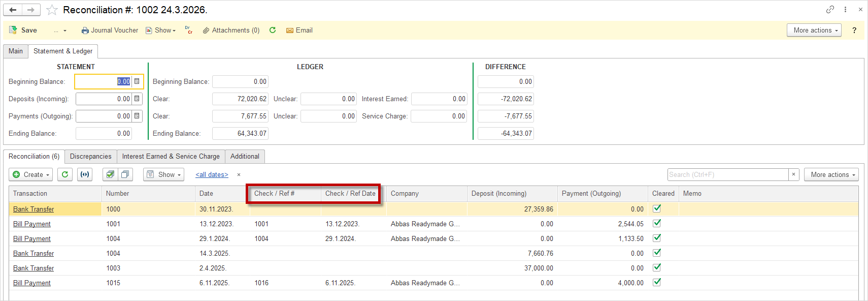Select the 37,000.00 deposit cell
This screenshot has height=301, width=868.
coord(512,268)
